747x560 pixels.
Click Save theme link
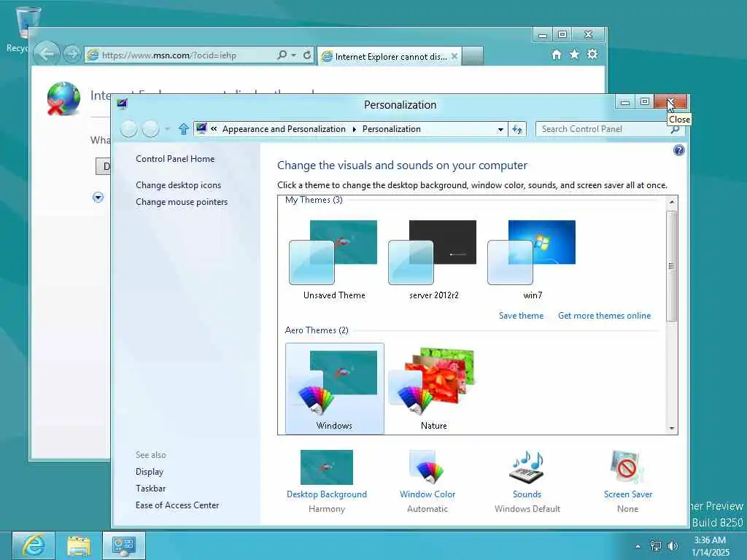(521, 315)
